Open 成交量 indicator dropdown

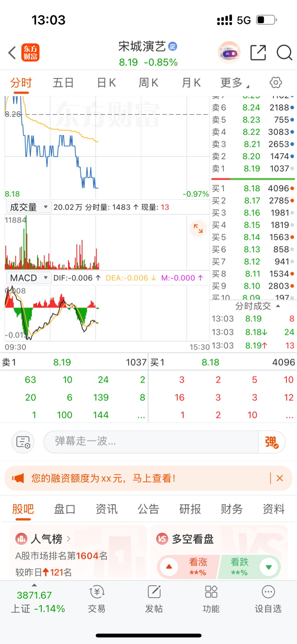click(x=29, y=207)
